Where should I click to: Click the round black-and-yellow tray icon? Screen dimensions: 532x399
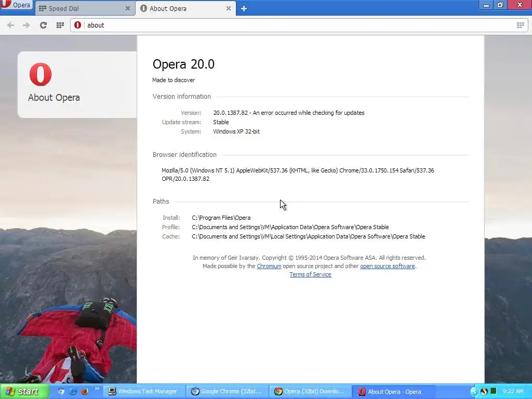tap(484, 391)
